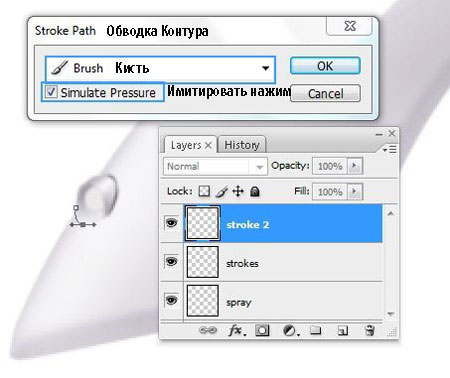450x378 pixels.
Task: Lock all padlock icon
Action: point(255,192)
